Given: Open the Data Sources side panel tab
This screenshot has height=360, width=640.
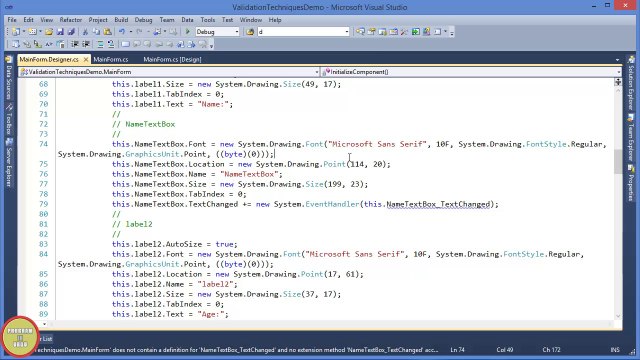Looking at the screenshot, I should (x=9, y=78).
